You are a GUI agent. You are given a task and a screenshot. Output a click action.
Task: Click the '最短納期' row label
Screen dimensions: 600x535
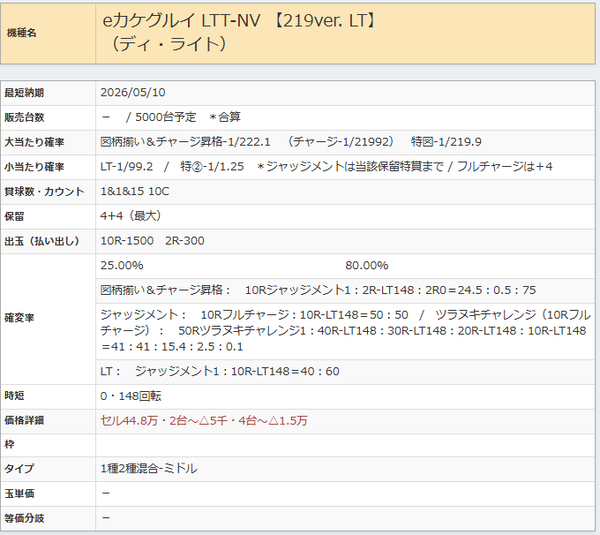click(24, 93)
